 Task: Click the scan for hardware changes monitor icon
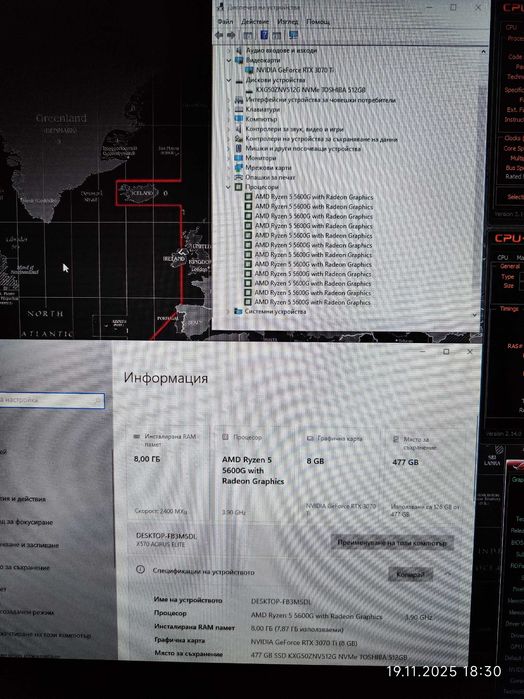pos(293,35)
